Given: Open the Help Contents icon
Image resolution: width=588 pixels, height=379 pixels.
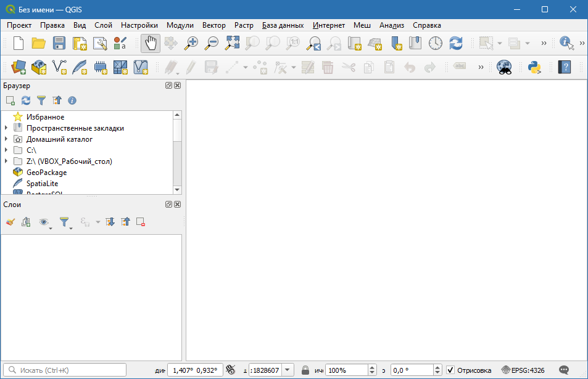Looking at the screenshot, I should point(565,67).
